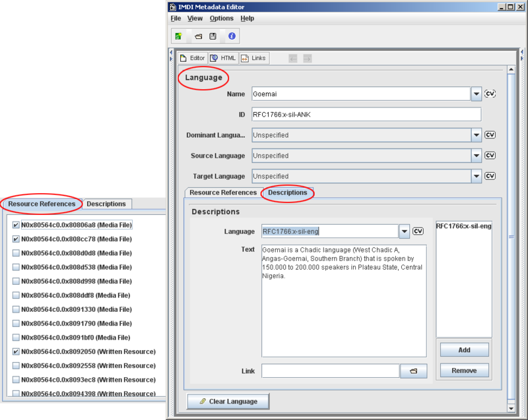This screenshot has width=528, height=420.
Task: Check N0x80564c0.0x808ddf8 (Media File)
Action: click(x=16, y=295)
